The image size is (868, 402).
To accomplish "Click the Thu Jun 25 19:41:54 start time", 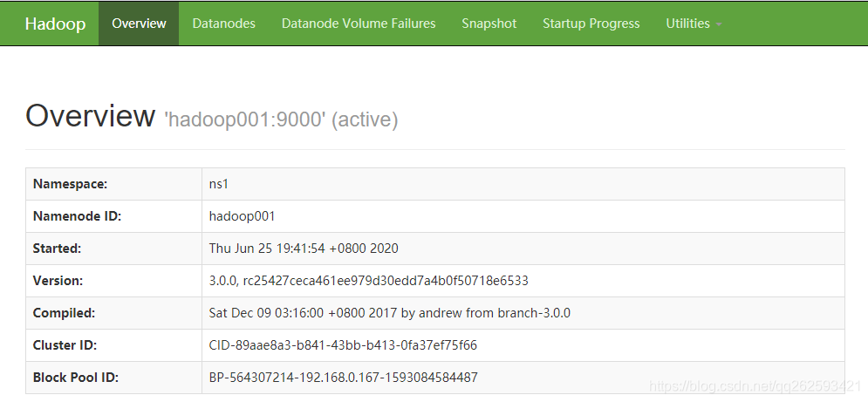I will pos(304,249).
